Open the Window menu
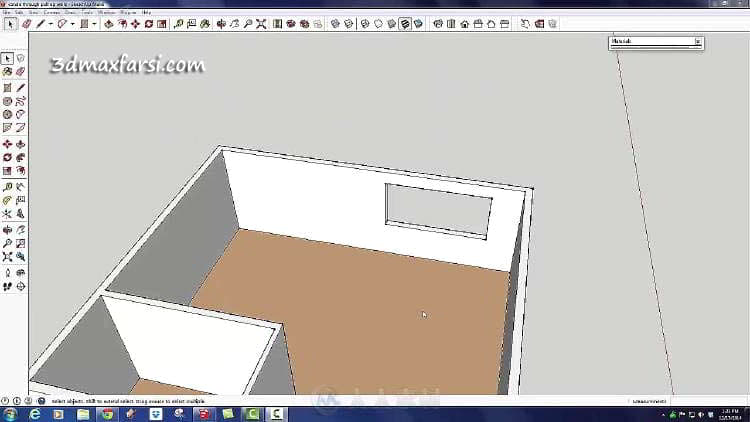Screen dimensions: 750x422 (106, 12)
